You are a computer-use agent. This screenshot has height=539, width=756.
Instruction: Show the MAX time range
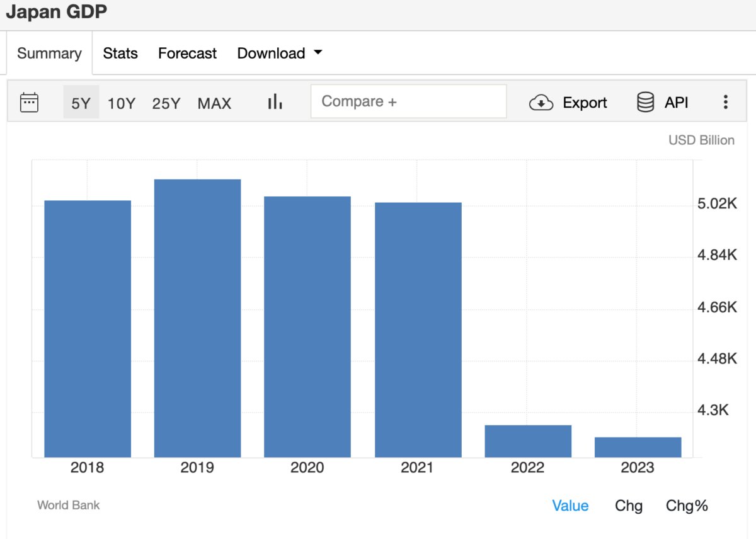(x=214, y=103)
